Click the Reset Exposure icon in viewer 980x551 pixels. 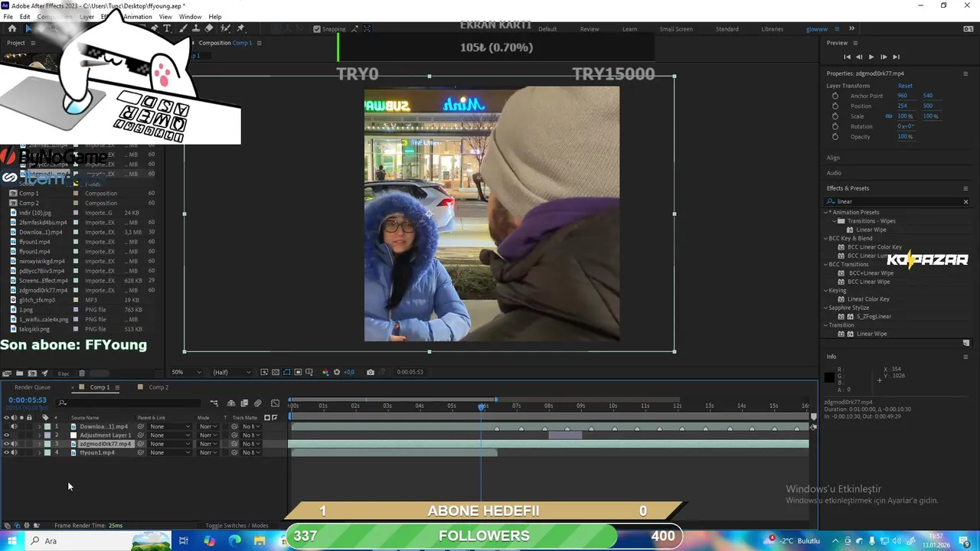coord(337,372)
